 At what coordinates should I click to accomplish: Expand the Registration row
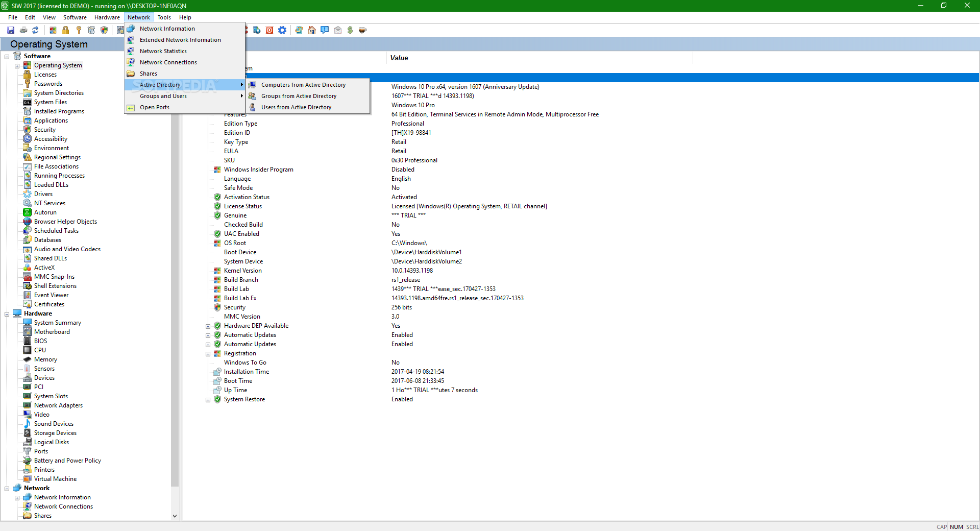click(208, 354)
